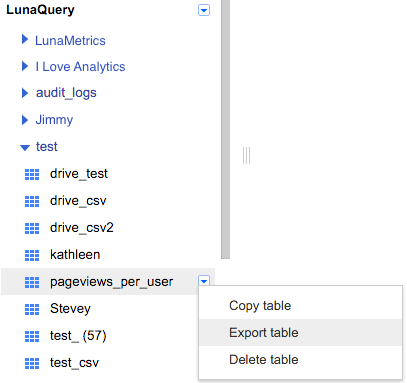Image resolution: width=407 pixels, height=383 pixels.
Task: Click the test_ (57) table grid icon
Action: coord(32,336)
